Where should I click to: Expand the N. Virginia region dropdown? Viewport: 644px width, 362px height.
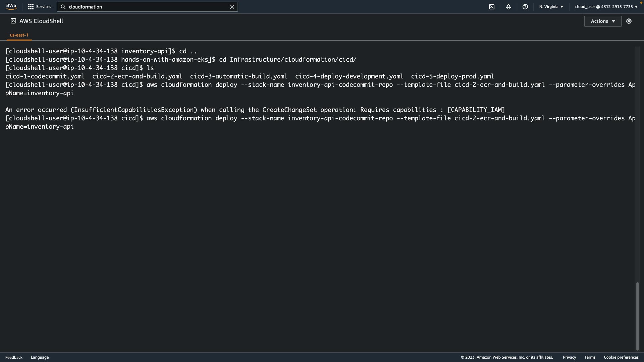click(551, 7)
